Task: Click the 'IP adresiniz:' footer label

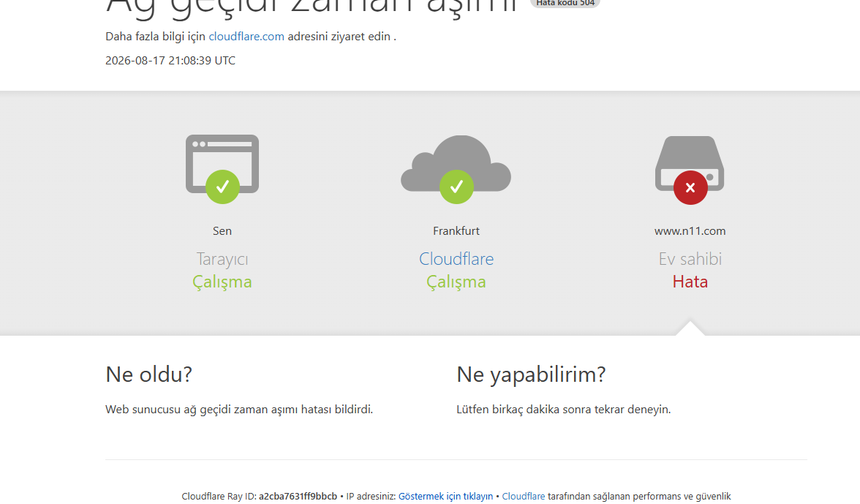Action: pos(371,496)
